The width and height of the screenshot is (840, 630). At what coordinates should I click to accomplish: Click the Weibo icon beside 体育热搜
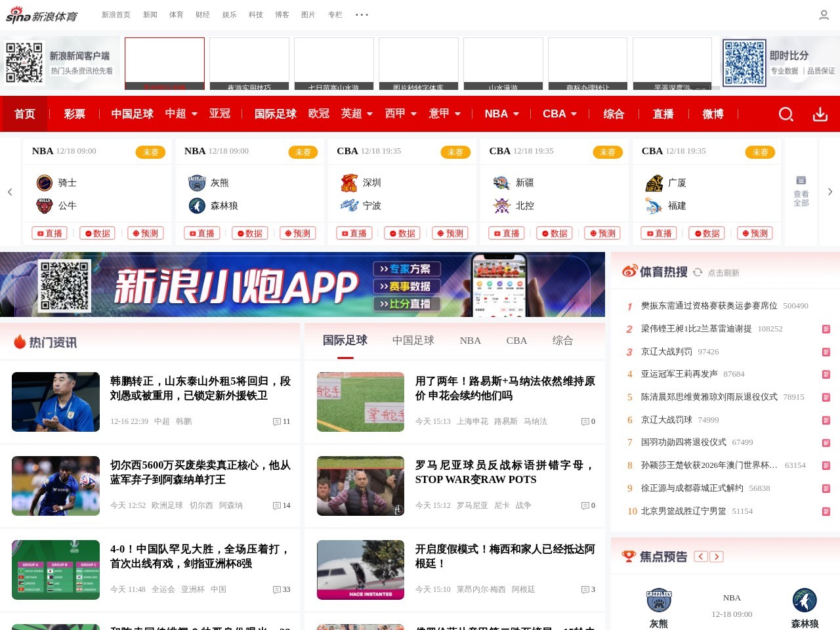coord(629,270)
